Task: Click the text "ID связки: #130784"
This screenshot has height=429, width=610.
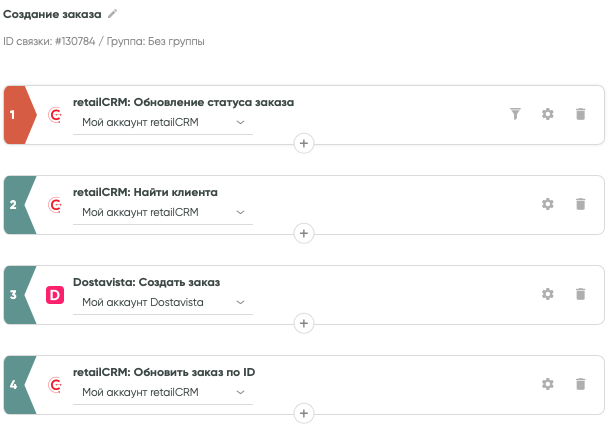Action: tap(49, 41)
